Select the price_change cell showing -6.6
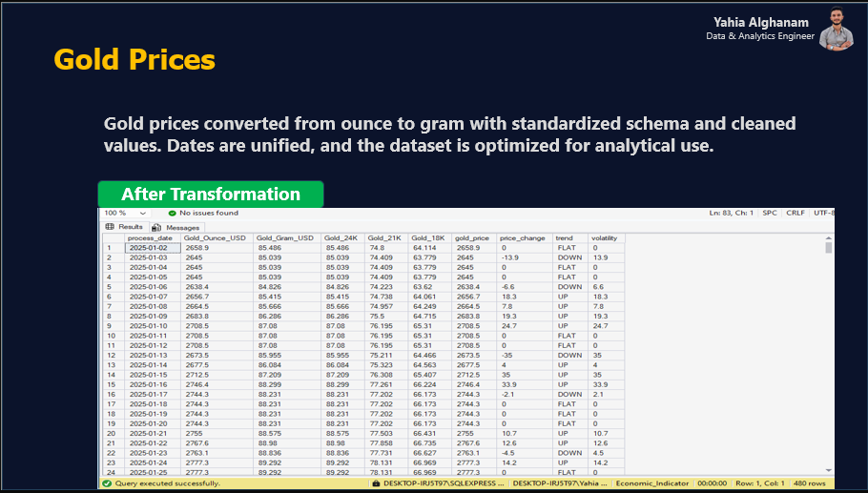Viewport: 868px width, 493px height. (525, 287)
